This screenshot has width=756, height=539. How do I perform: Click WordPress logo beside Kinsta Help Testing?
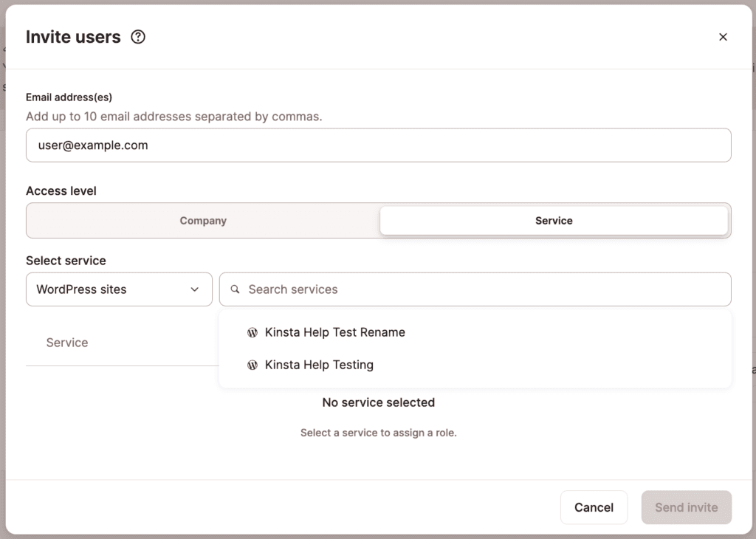[x=252, y=365]
